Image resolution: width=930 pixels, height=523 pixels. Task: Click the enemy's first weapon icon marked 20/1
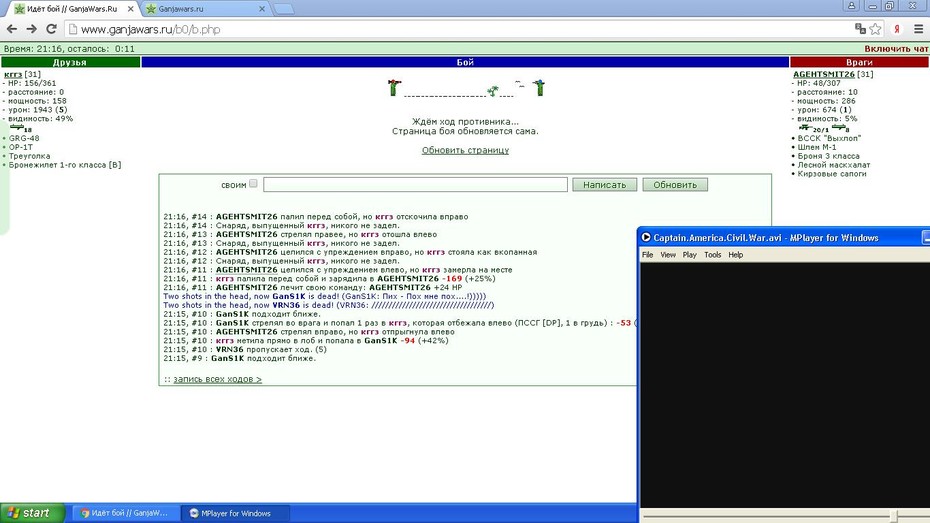805,127
